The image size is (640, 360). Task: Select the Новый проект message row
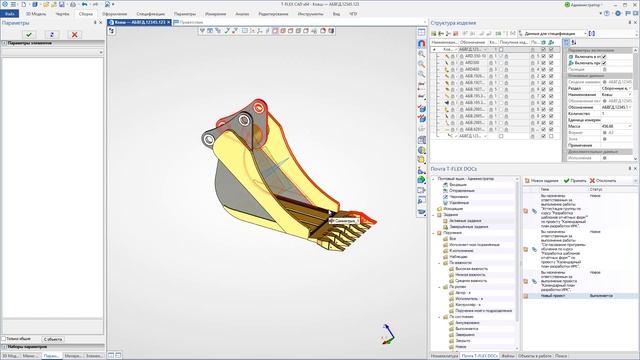580,296
